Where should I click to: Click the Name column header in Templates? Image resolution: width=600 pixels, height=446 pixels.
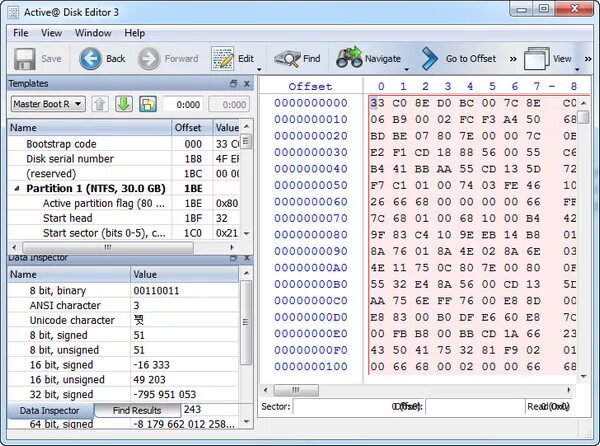tap(90, 128)
